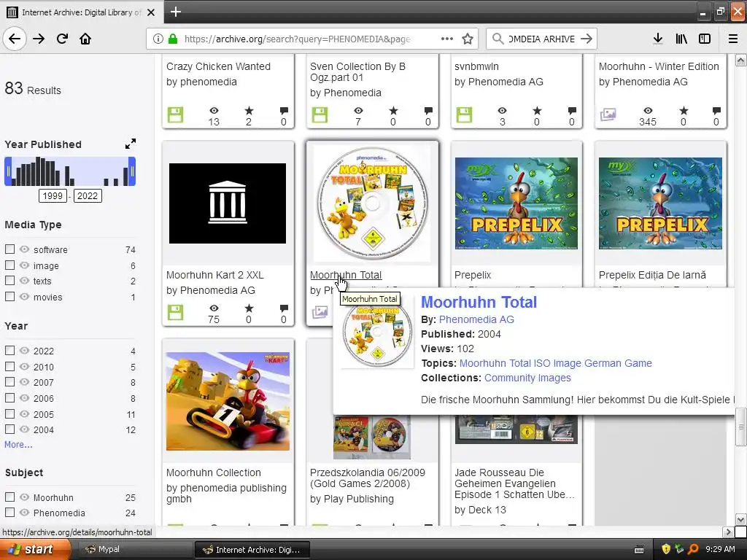
Task: Click the floppy icon on Crazy Chicken Wanted card
Action: [x=175, y=114]
